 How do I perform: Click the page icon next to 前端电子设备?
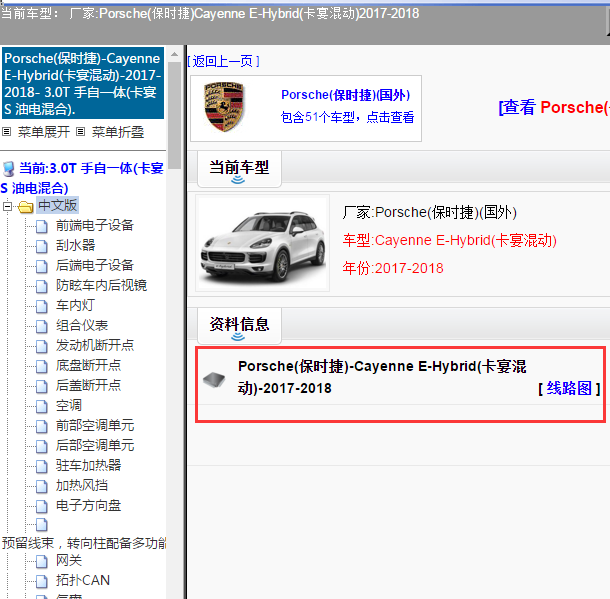click(x=42, y=226)
